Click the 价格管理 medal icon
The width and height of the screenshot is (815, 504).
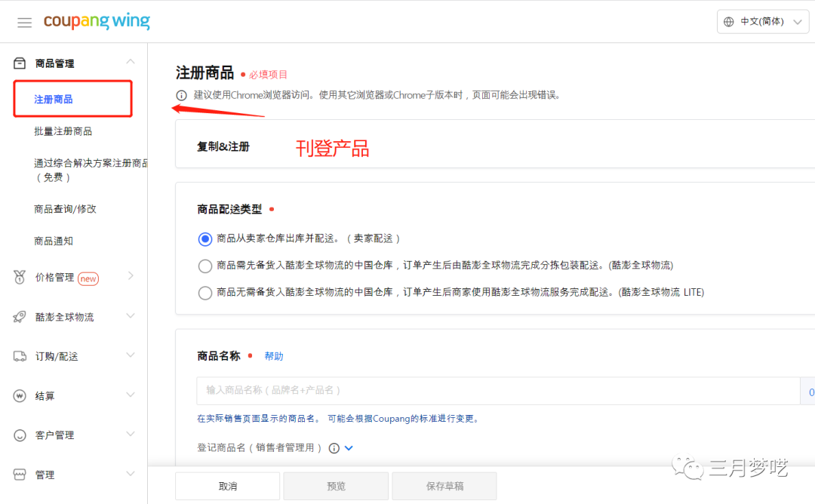pos(20,278)
